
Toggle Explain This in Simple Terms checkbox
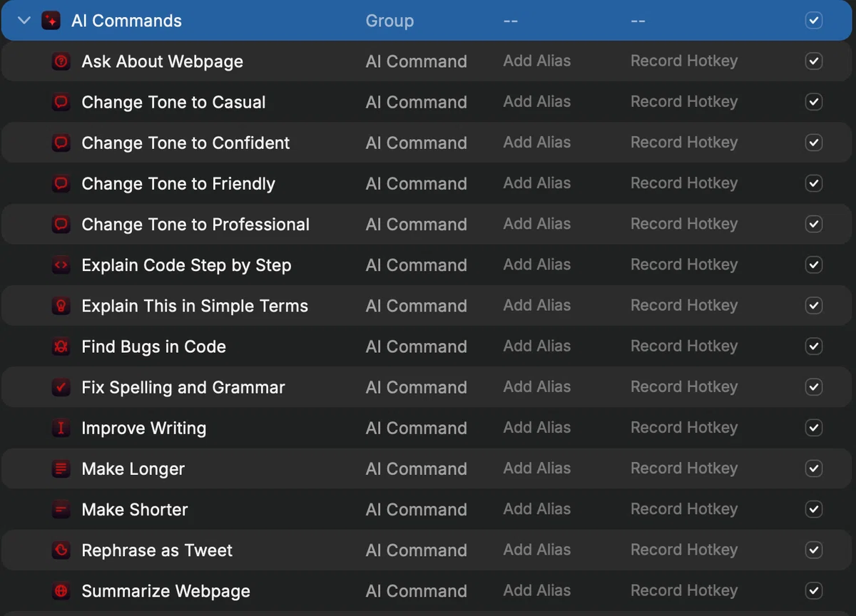pyautogui.click(x=814, y=305)
